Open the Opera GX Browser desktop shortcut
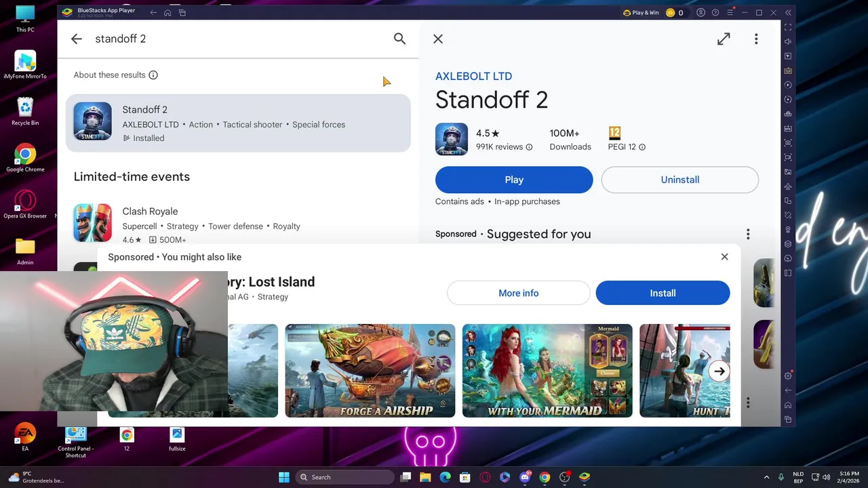 coord(25,205)
